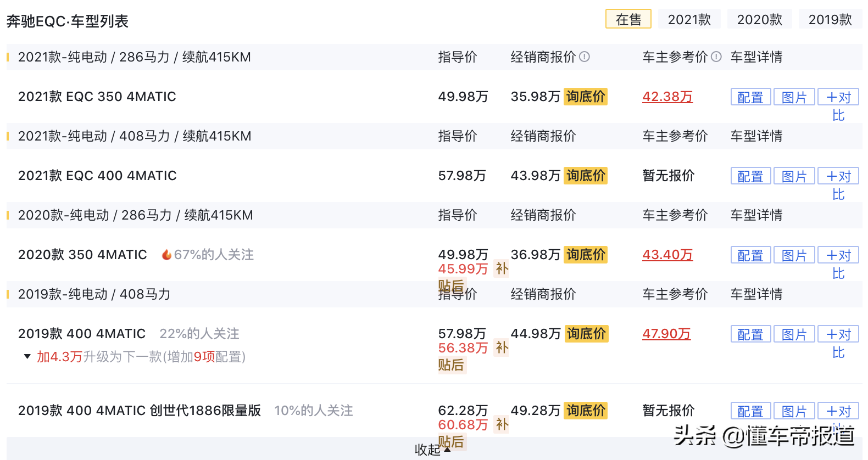Click the flame icon beside 67%的人关注
This screenshot has width=868, height=460.
[x=166, y=255]
